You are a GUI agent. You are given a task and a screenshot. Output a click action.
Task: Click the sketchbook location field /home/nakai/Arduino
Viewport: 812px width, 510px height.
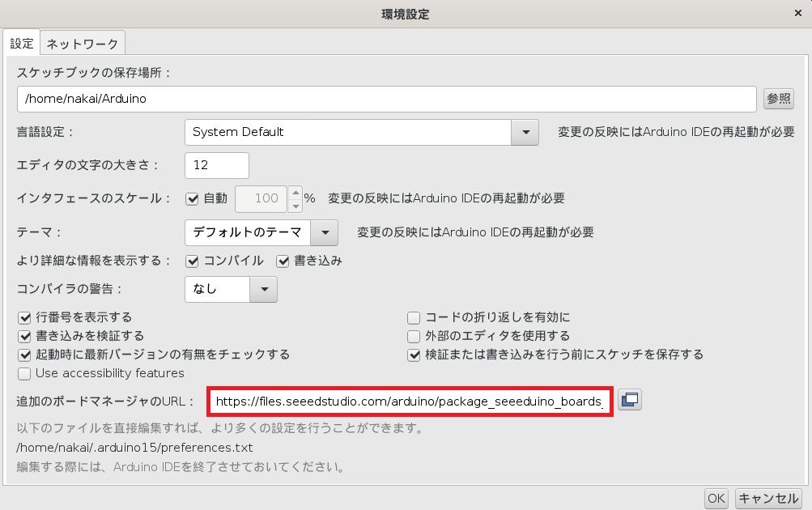click(x=387, y=99)
